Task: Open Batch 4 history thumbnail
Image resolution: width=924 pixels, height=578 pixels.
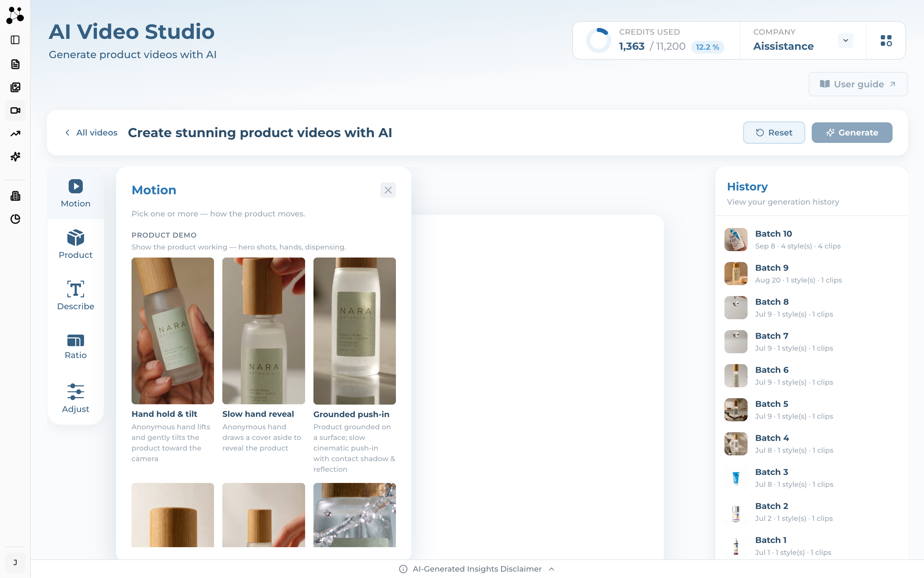Action: [x=736, y=444]
